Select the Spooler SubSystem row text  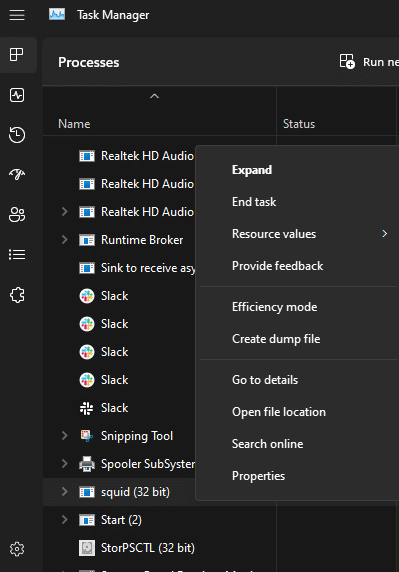(x=148, y=464)
